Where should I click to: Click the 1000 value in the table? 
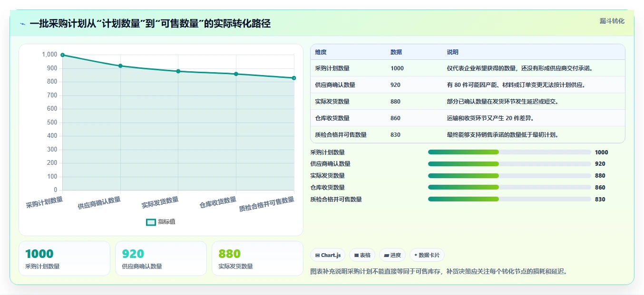click(x=397, y=68)
